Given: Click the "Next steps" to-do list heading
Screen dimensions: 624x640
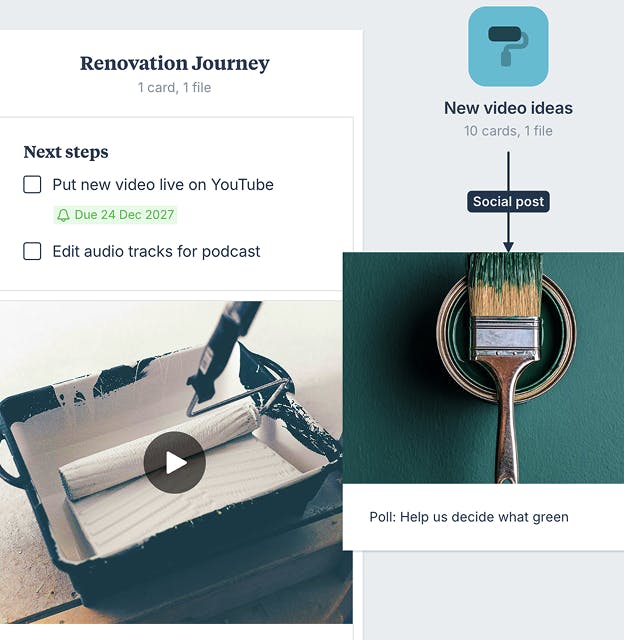Looking at the screenshot, I should coord(66,152).
